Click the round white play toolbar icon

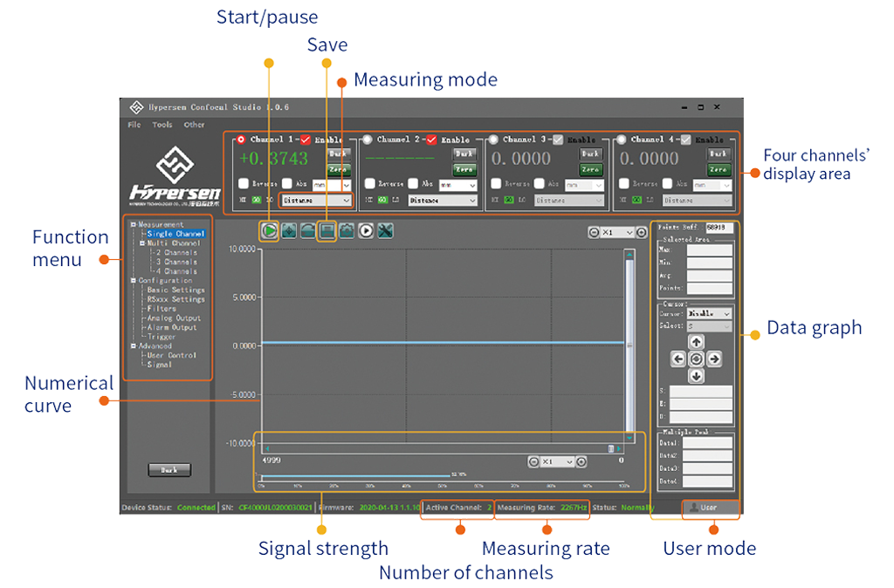coord(366,231)
